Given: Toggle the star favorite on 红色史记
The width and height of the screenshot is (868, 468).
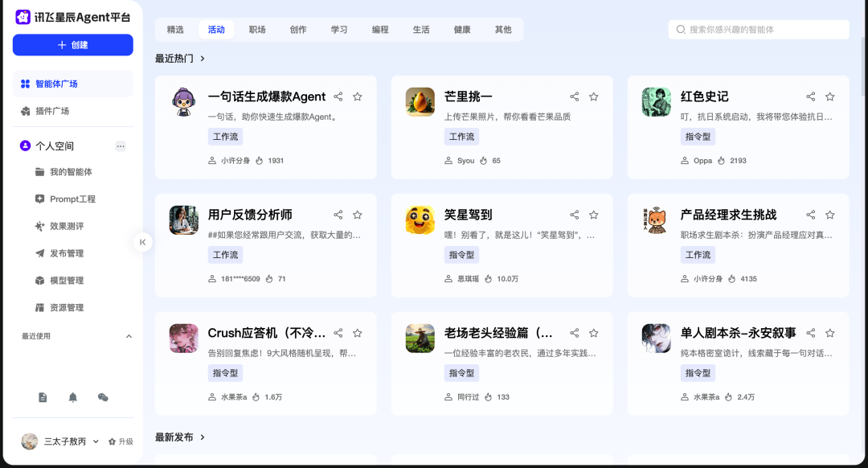Looking at the screenshot, I should [x=829, y=96].
